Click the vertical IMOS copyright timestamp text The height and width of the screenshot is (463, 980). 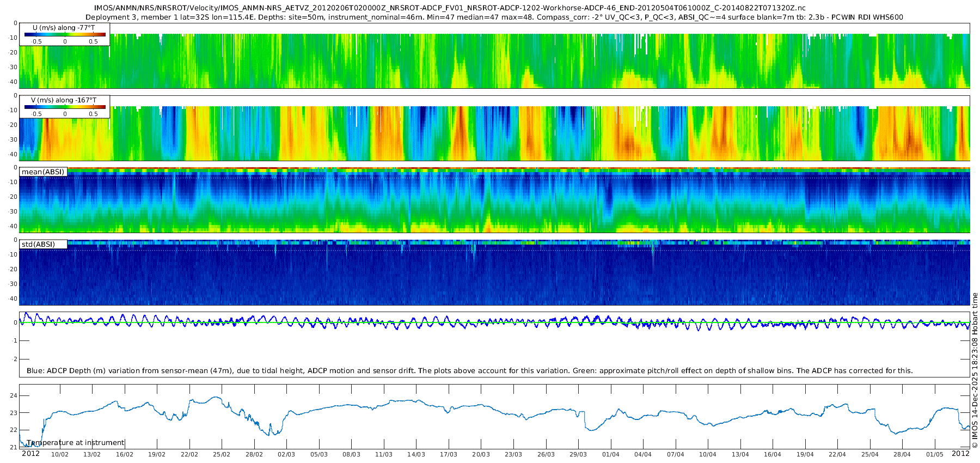975,370
